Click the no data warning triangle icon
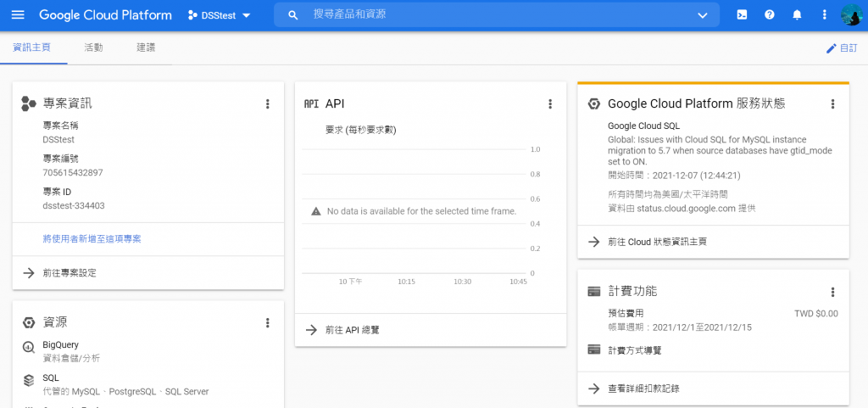Viewport: 868px width, 408px height. 316,211
